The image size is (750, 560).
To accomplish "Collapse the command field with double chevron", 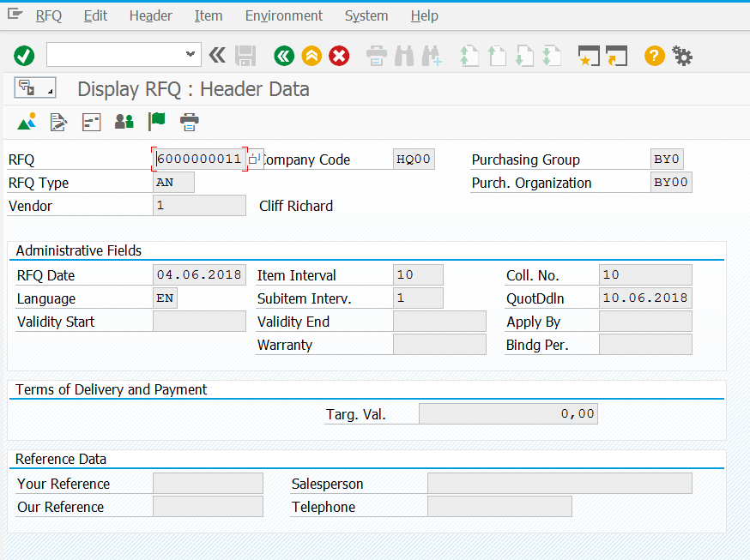I will [217, 56].
